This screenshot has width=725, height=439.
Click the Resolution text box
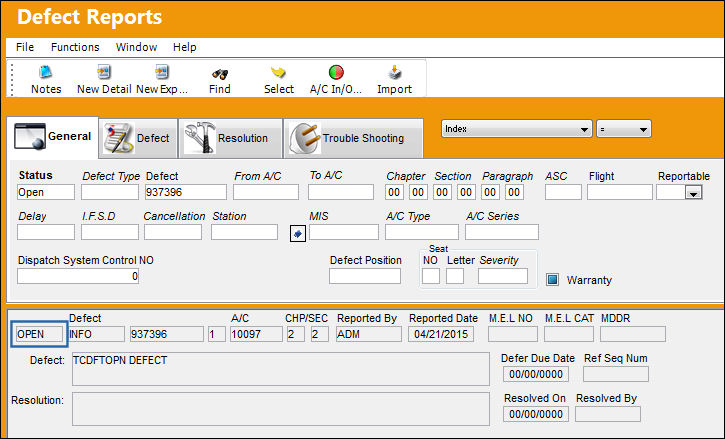[281, 409]
